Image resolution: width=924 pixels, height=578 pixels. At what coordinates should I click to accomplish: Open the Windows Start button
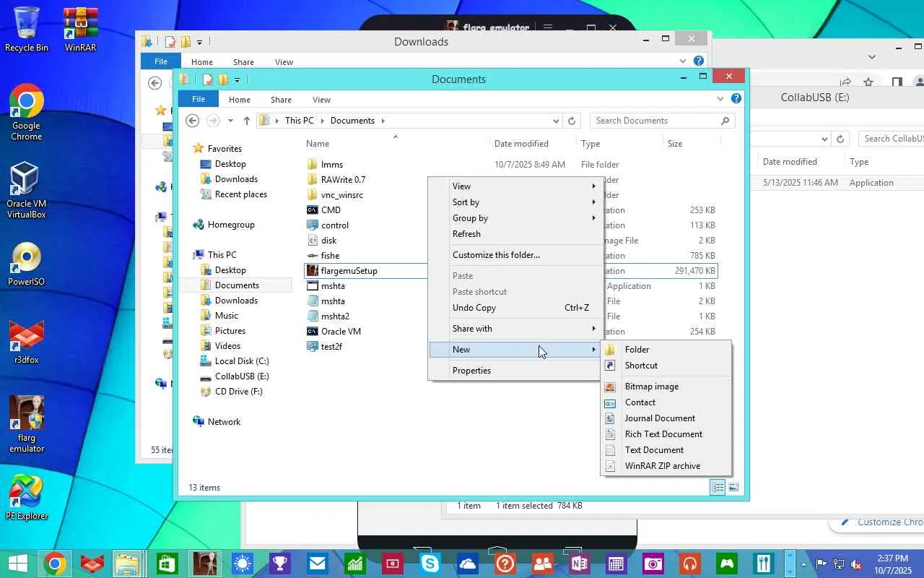point(17,564)
